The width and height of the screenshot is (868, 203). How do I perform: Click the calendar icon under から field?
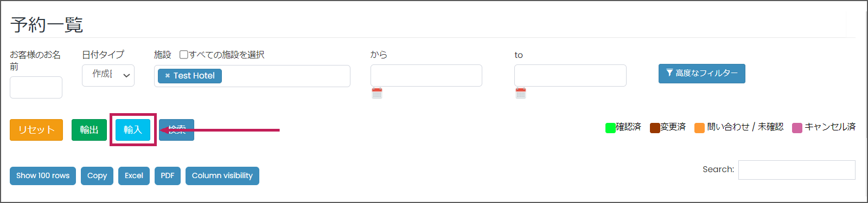click(377, 93)
